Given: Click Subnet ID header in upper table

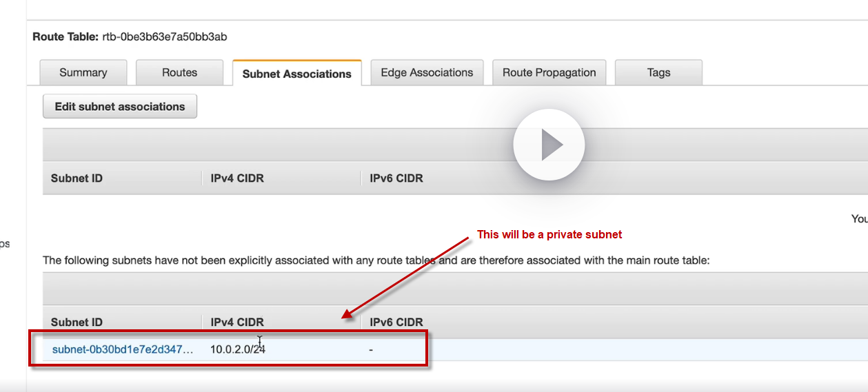Looking at the screenshot, I should coord(77,178).
